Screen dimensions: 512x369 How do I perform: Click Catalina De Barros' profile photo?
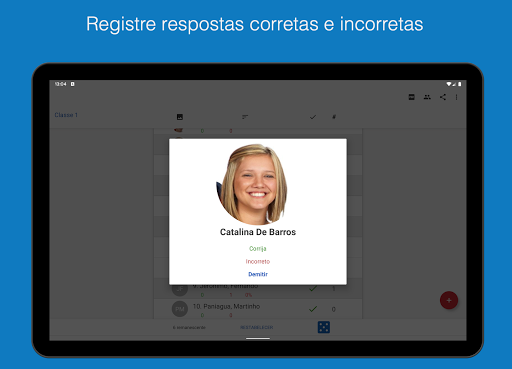point(252,184)
